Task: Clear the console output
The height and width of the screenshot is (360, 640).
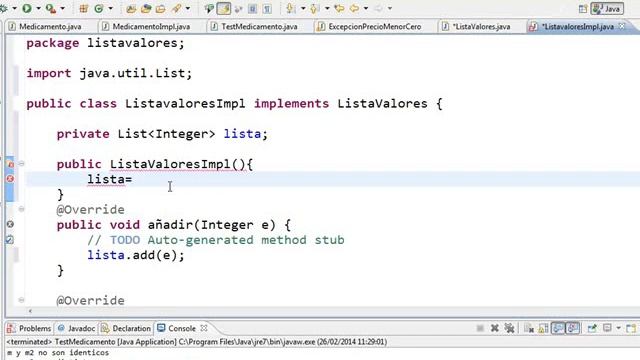Action: click(529, 328)
